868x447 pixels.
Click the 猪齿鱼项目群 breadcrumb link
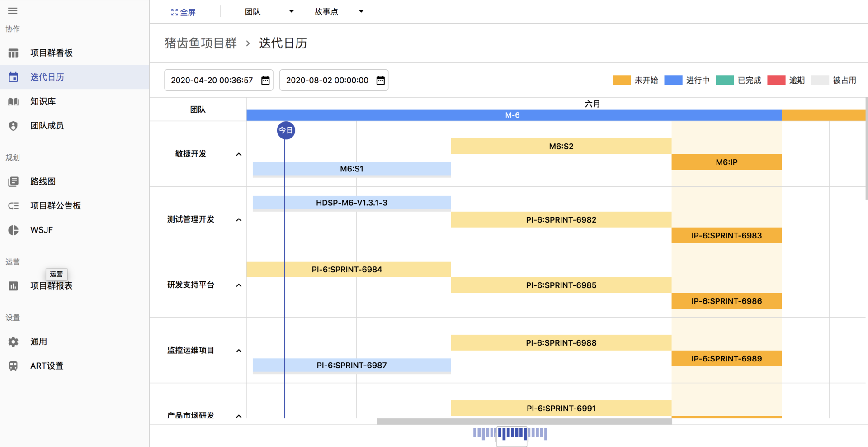click(201, 43)
